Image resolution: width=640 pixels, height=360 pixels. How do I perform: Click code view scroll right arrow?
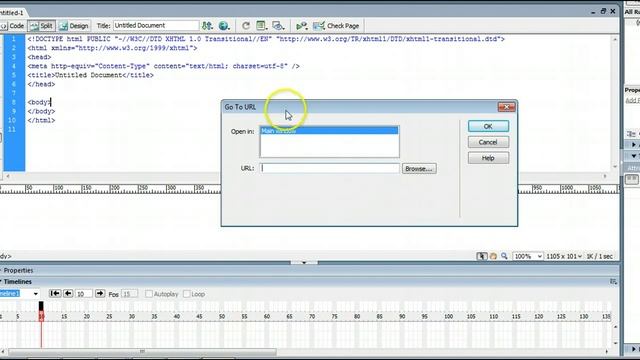coord(605,176)
